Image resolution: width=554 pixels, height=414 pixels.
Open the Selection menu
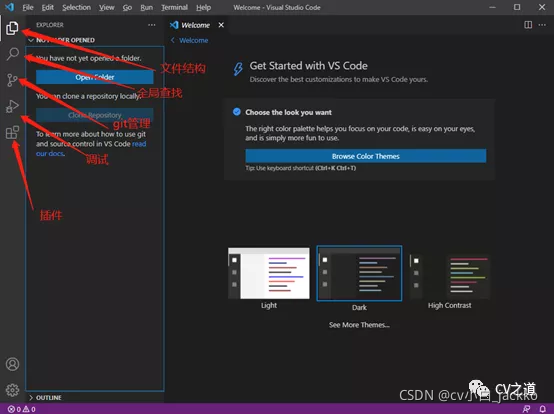(77, 7)
